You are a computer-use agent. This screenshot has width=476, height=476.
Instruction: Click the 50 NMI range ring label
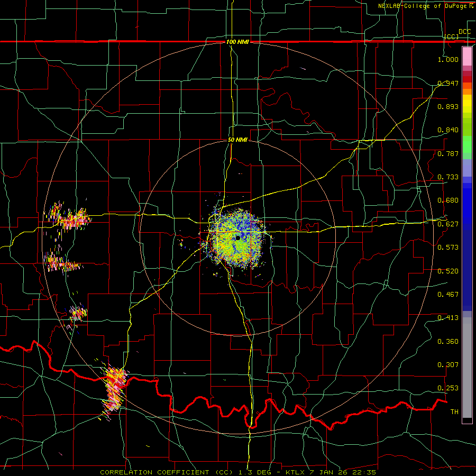click(237, 140)
